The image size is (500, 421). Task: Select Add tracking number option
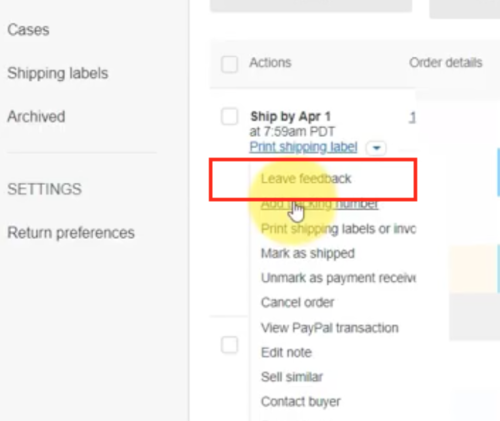[319, 204]
